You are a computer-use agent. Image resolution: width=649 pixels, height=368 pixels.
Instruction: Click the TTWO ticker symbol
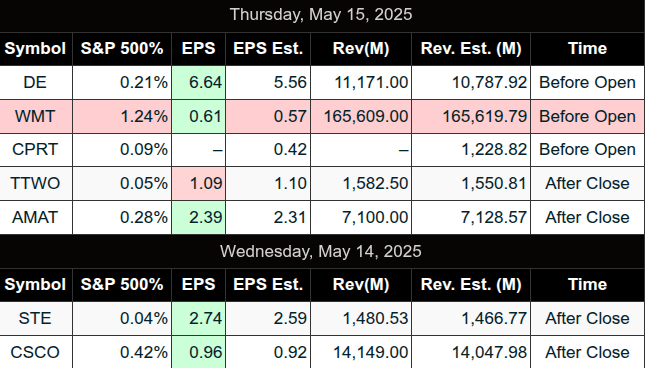[x=35, y=183]
